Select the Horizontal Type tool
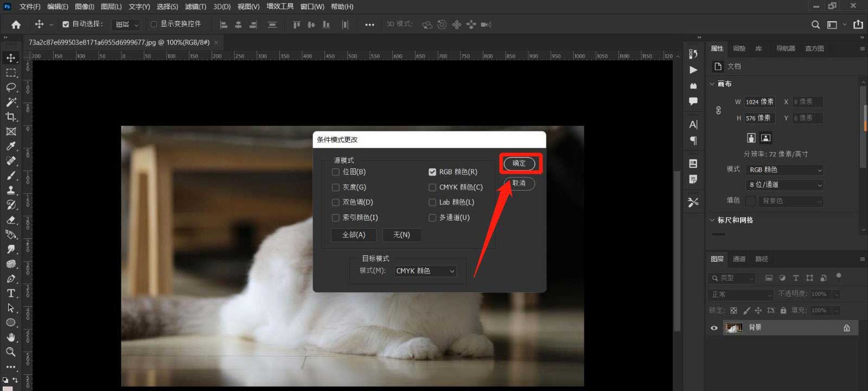The width and height of the screenshot is (868, 391). click(x=11, y=293)
